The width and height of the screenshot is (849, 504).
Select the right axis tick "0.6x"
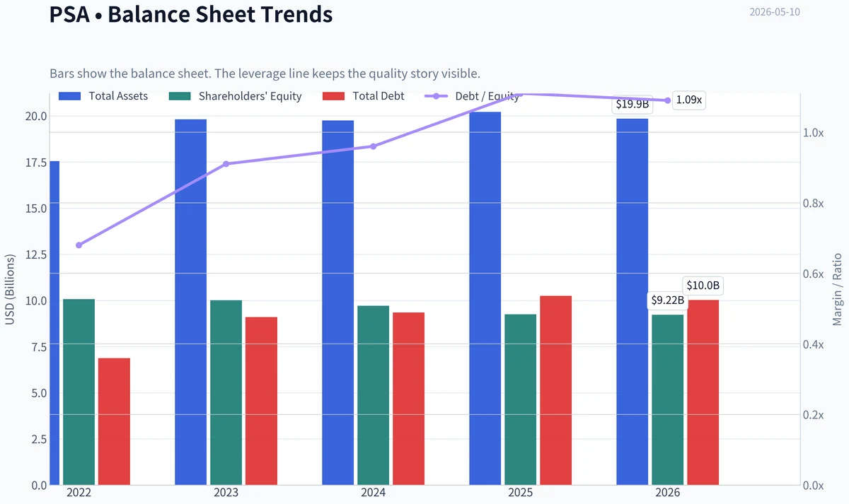point(813,274)
